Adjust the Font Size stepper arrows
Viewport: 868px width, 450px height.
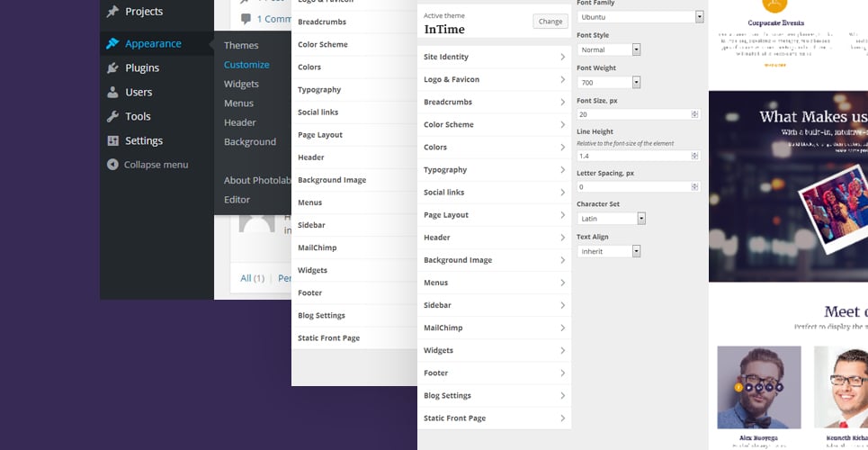tap(694, 114)
